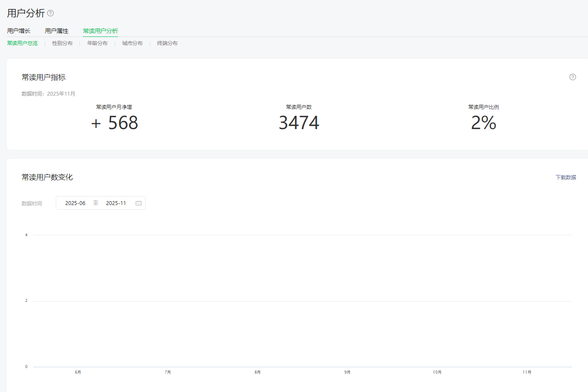Click the help icon beside 用户分析 title
Image resolution: width=588 pixels, height=392 pixels.
pyautogui.click(x=51, y=13)
